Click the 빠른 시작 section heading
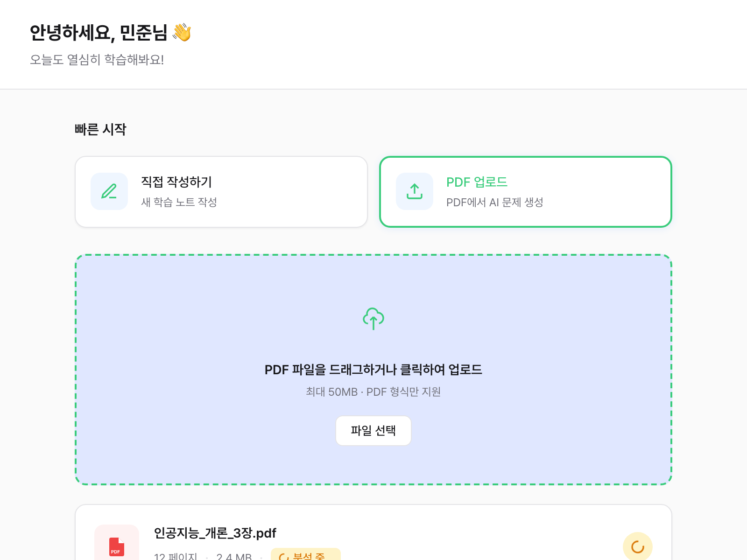The width and height of the screenshot is (747, 560). pos(100,129)
